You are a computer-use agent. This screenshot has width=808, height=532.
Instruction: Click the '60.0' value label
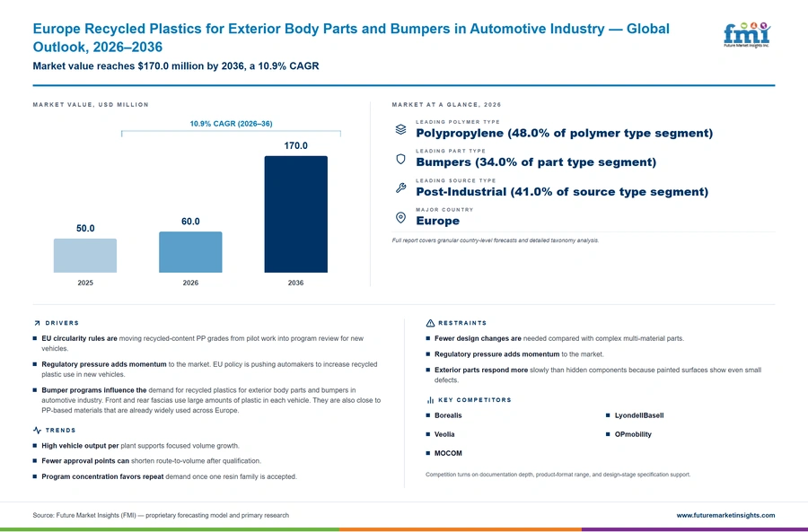pos(190,222)
